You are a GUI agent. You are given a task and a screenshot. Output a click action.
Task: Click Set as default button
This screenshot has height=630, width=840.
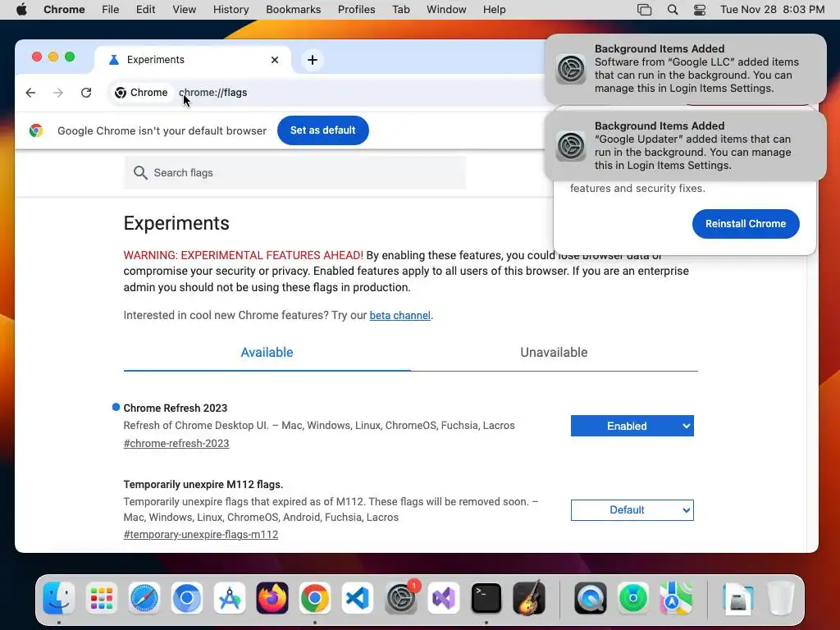click(323, 130)
